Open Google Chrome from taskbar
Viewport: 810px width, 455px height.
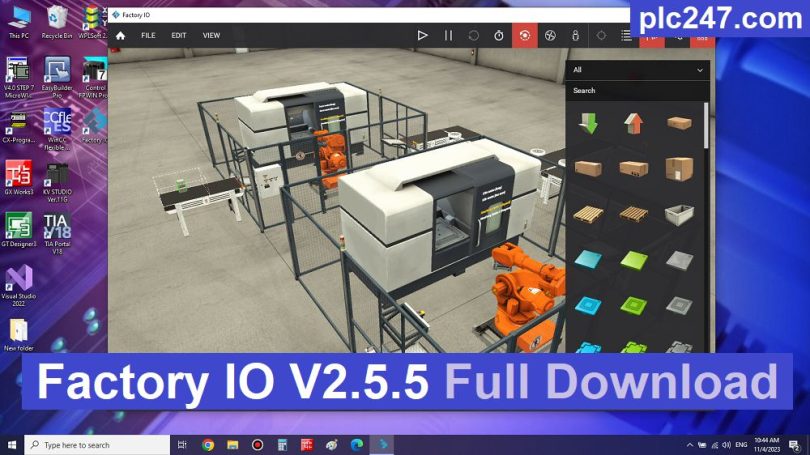pyautogui.click(x=208, y=445)
